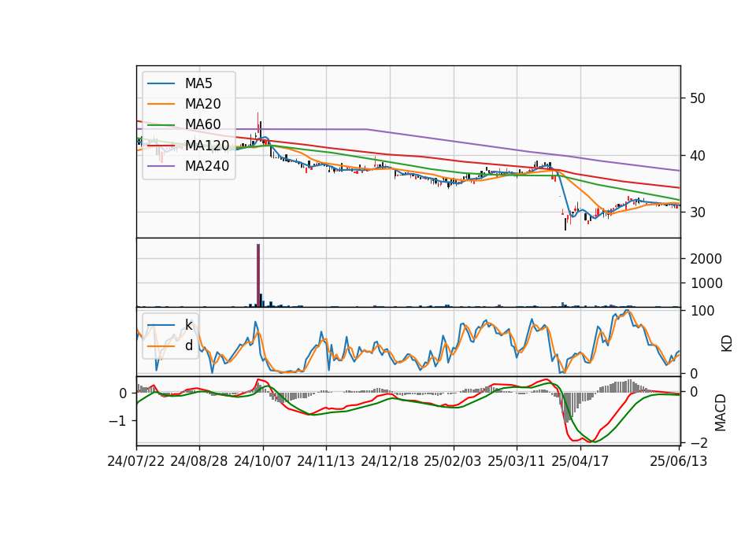Click the price axis value 30
Screen dimensions: 756x543
click(698, 212)
